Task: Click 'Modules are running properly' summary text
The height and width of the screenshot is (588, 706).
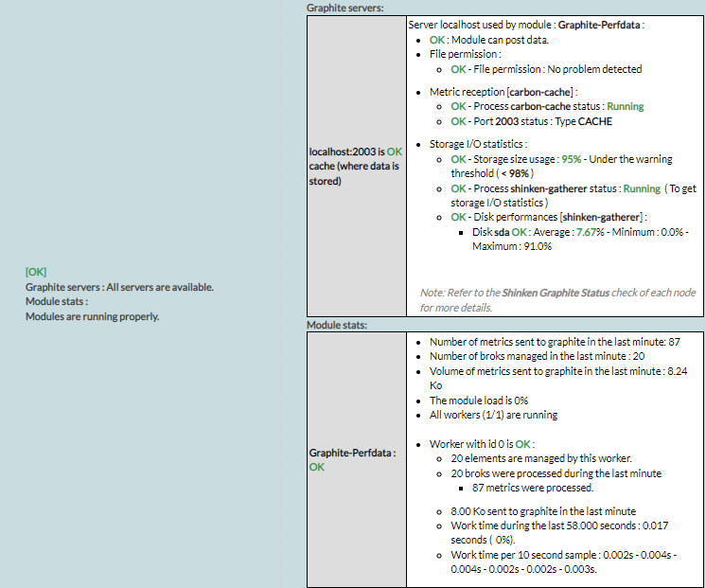Action: click(92, 316)
